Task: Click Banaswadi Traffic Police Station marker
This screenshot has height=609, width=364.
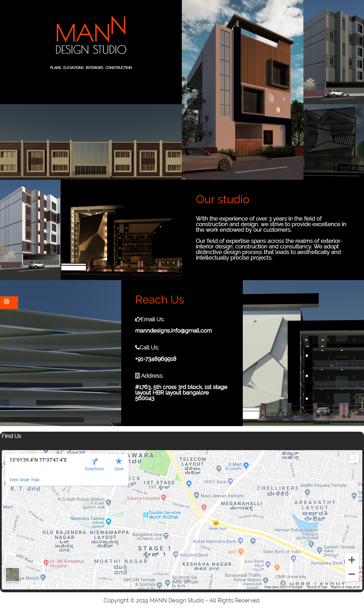Action: point(265,580)
